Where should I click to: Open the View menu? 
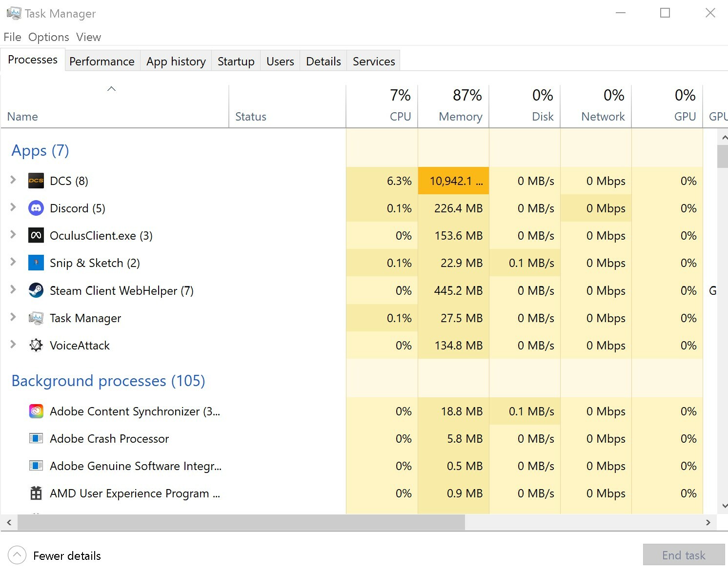pyautogui.click(x=88, y=37)
